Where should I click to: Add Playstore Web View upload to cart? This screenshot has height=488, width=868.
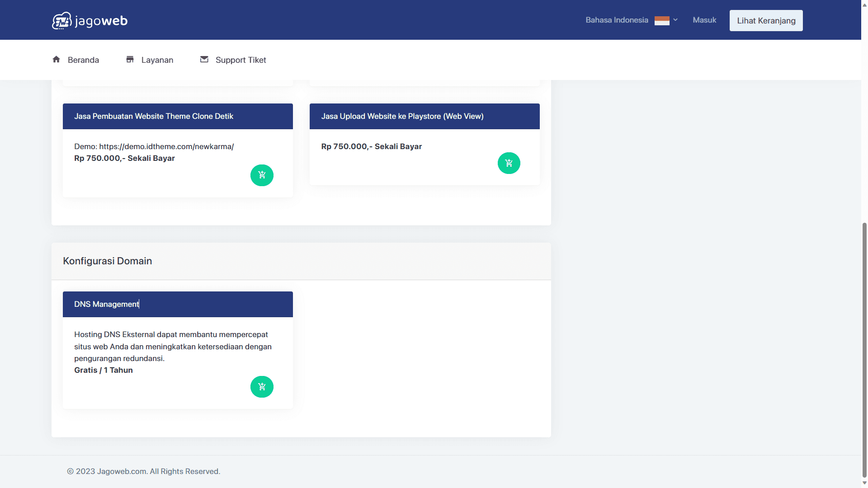point(509,163)
